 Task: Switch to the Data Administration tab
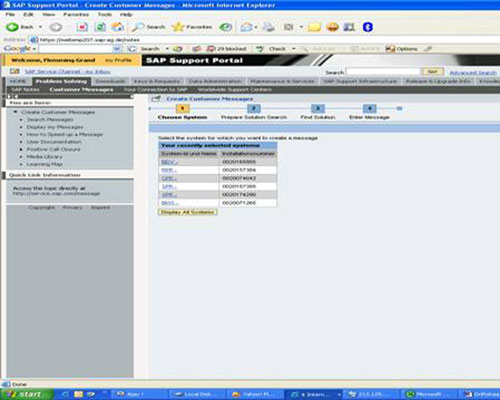coord(215,81)
